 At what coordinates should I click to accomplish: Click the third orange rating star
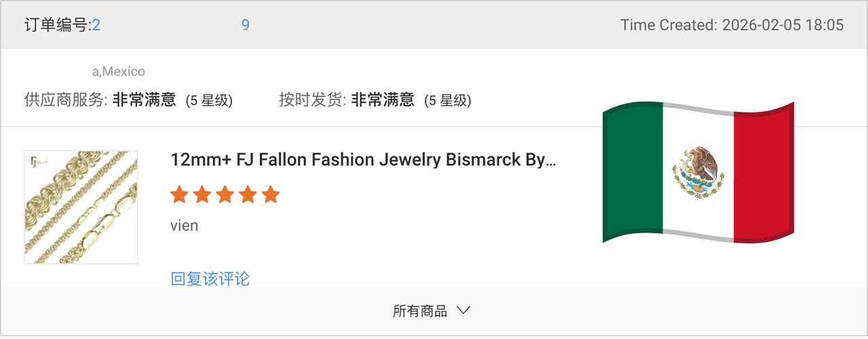click(225, 195)
